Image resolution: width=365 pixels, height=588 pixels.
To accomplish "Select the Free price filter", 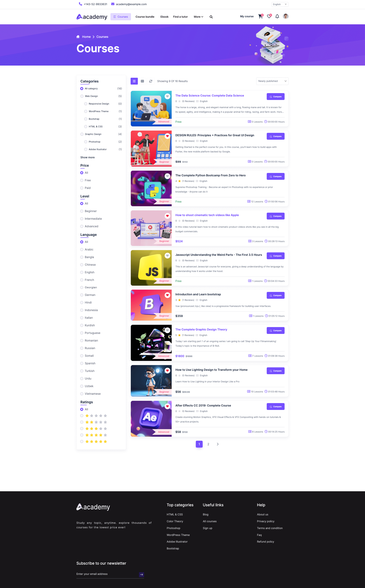I will pos(86,180).
